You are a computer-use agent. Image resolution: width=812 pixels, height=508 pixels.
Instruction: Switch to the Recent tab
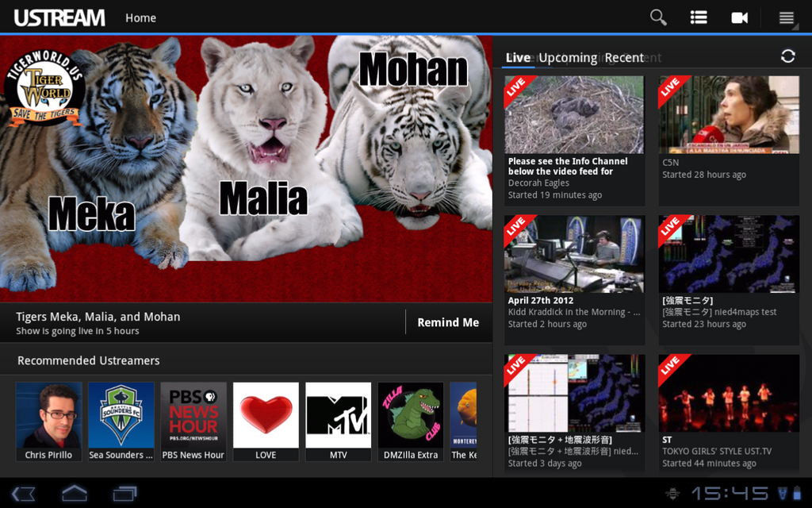coord(625,57)
